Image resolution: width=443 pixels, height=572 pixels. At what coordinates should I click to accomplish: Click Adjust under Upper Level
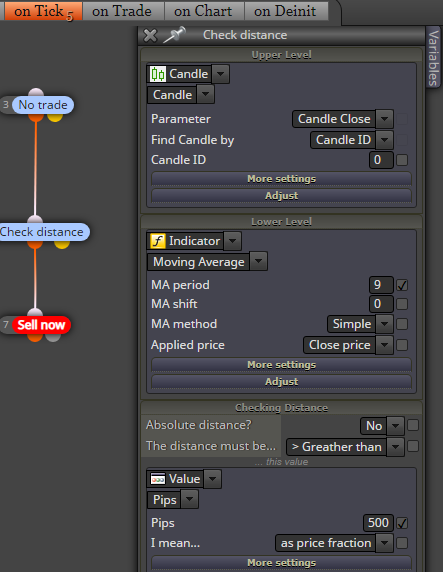click(281, 196)
